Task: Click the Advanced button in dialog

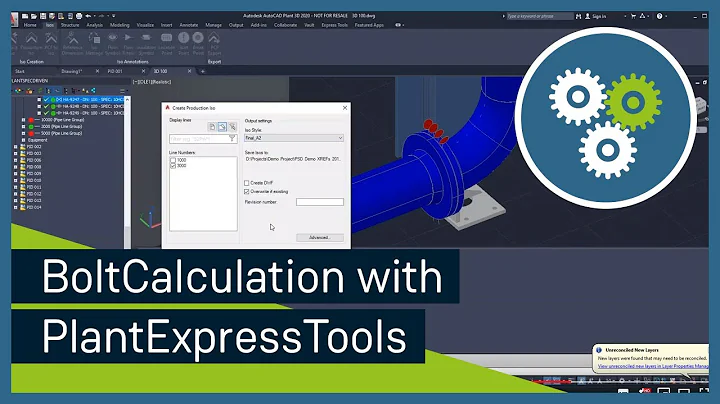Action: pos(320,237)
